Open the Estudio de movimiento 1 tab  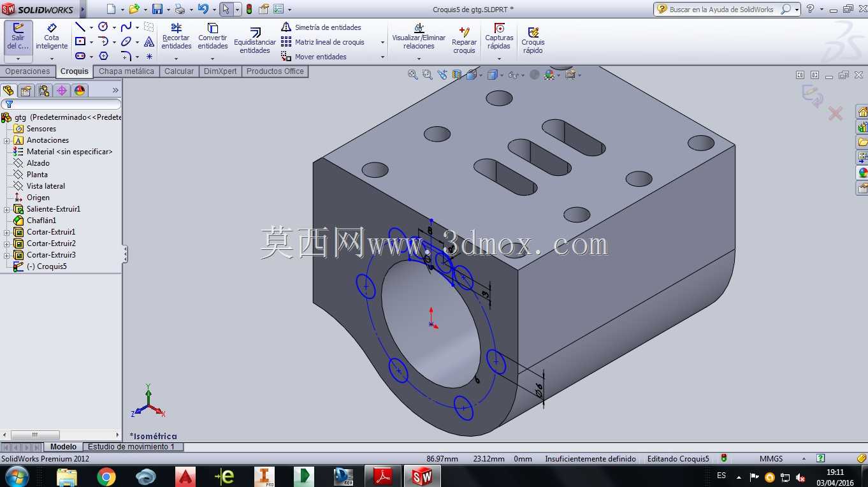click(x=131, y=447)
